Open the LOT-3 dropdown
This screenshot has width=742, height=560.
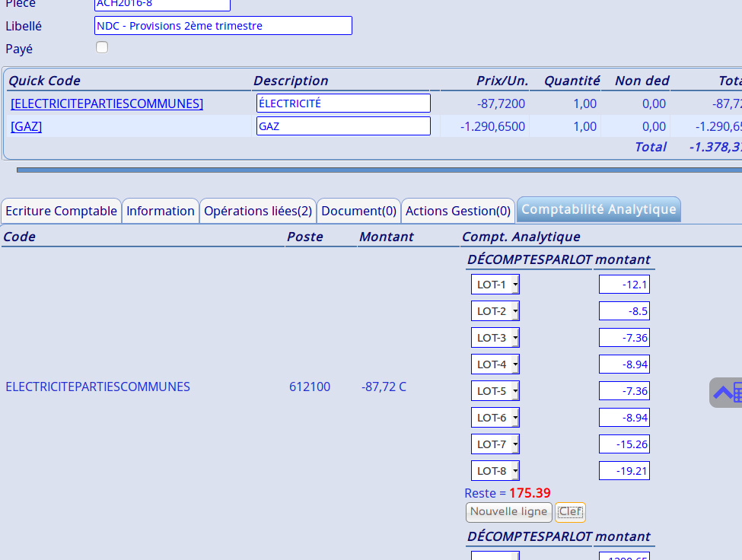[x=495, y=338]
